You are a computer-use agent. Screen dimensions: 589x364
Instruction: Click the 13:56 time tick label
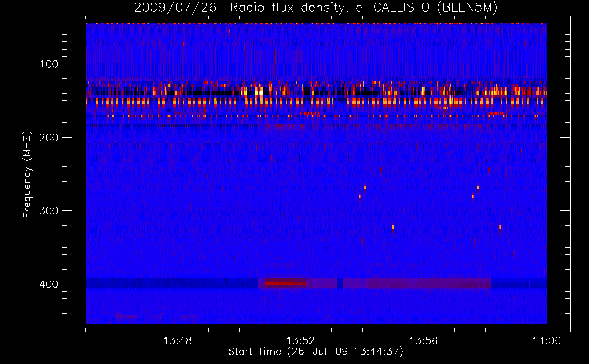424,341
